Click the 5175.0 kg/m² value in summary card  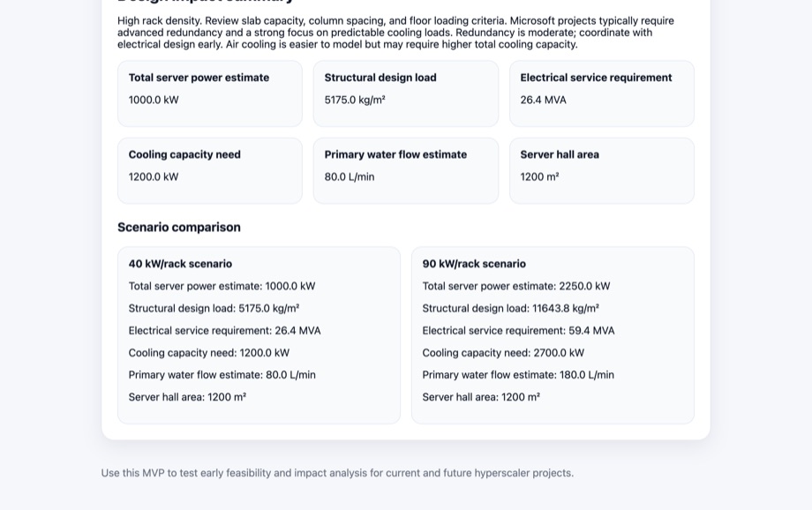[x=355, y=100]
